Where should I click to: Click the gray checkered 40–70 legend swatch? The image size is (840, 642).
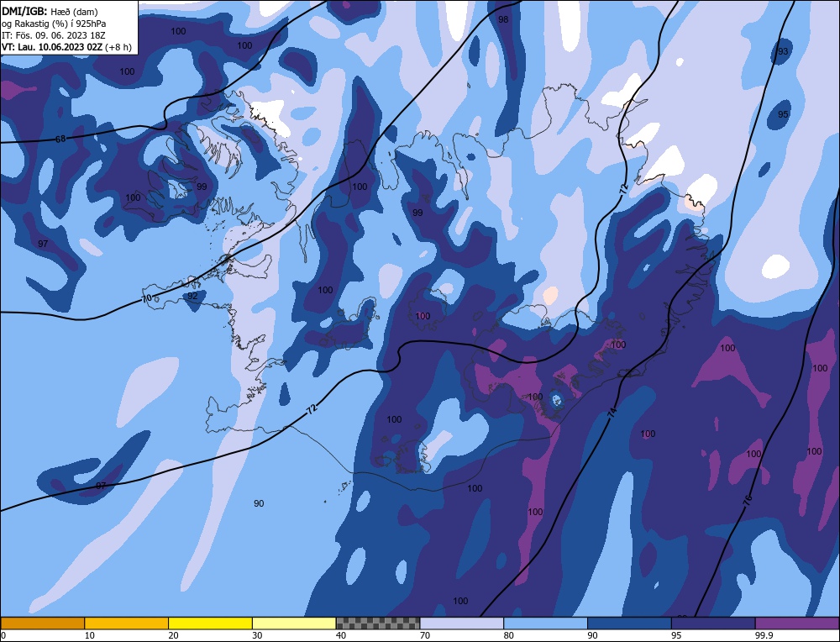point(378,623)
